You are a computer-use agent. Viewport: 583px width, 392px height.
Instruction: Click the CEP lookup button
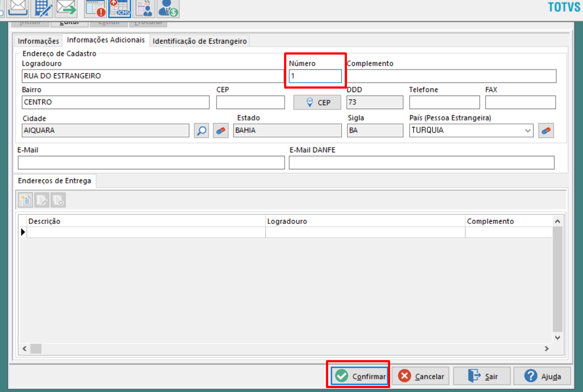point(317,103)
